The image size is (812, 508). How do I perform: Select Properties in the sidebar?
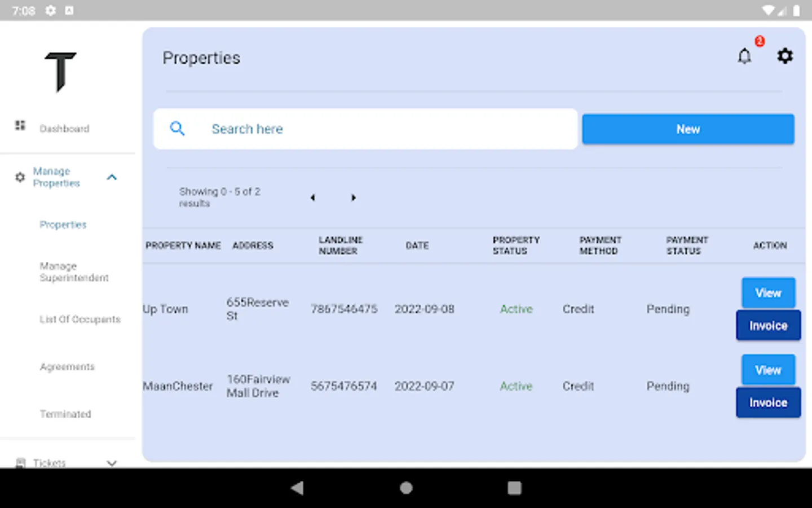63,225
